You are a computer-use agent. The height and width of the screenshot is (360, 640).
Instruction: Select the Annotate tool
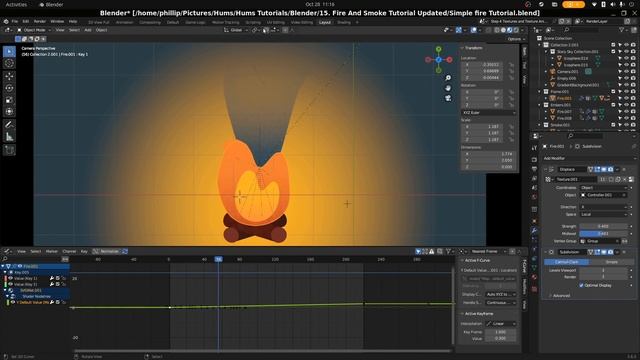click(9, 124)
